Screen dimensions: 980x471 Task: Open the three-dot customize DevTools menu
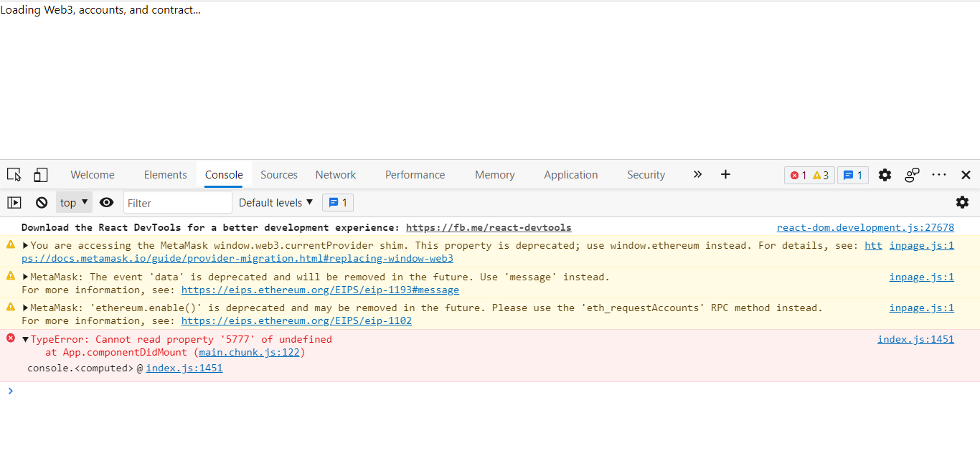pyautogui.click(x=939, y=174)
